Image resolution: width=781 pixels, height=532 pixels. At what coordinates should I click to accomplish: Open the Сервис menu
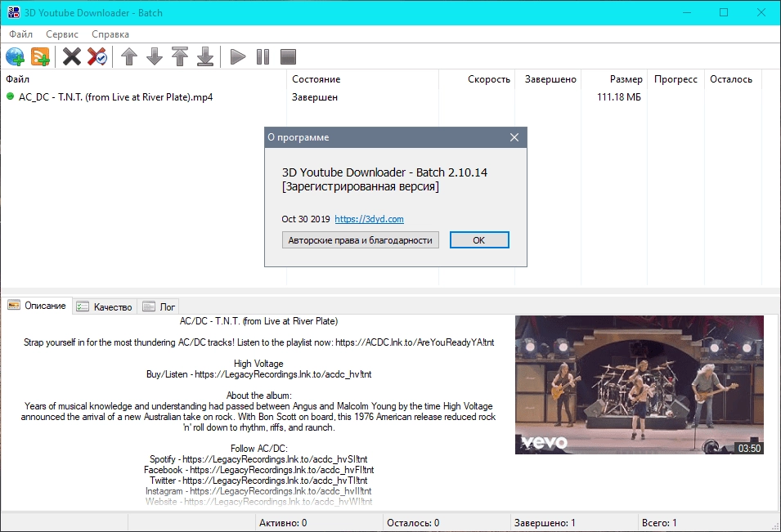pyautogui.click(x=62, y=34)
